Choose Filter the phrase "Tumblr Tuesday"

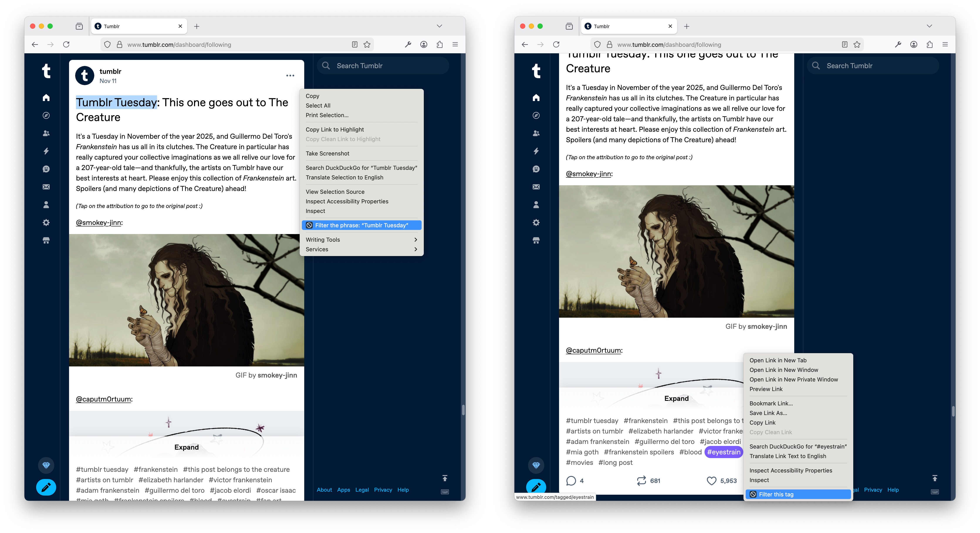361,225
